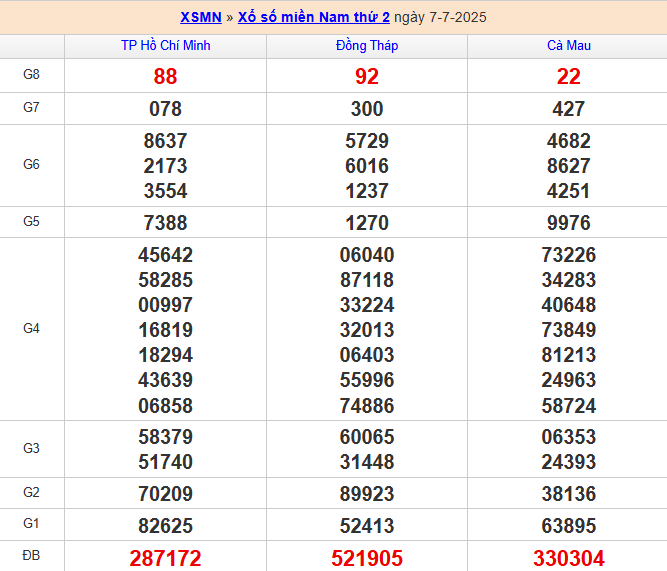Click the G6 number 4251
The height and width of the screenshot is (571, 667).
coord(569,191)
